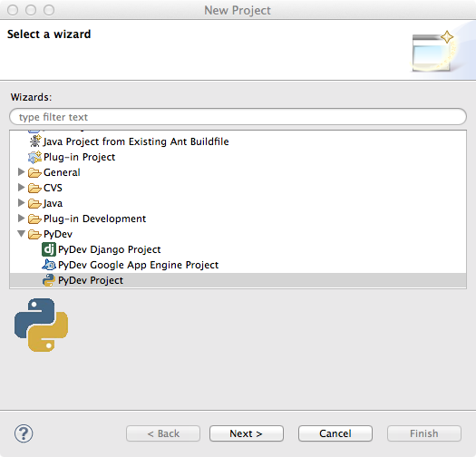Image resolution: width=476 pixels, height=457 pixels.
Task: Expand the CVS category
Action: tap(21, 188)
